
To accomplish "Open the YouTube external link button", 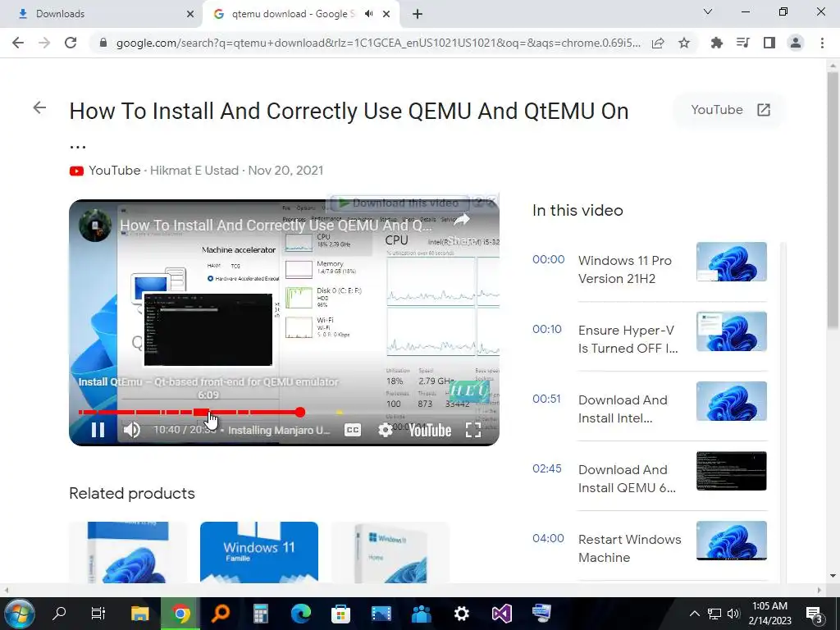I will click(x=731, y=110).
